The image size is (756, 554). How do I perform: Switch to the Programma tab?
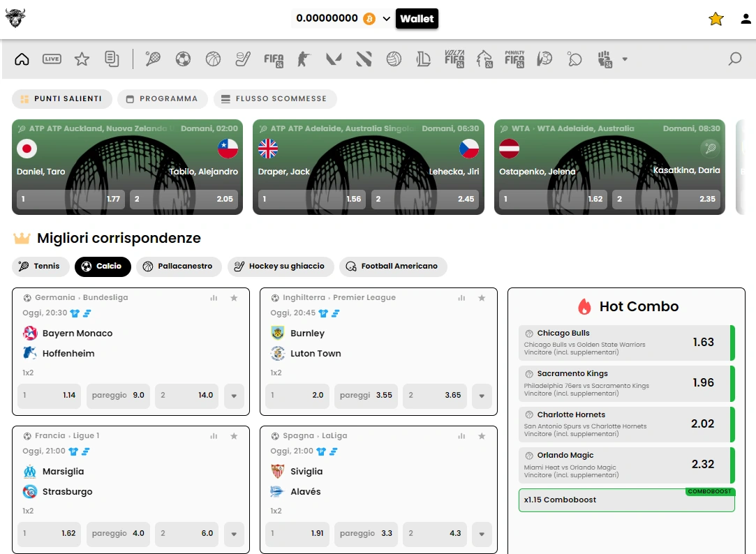pyautogui.click(x=163, y=99)
